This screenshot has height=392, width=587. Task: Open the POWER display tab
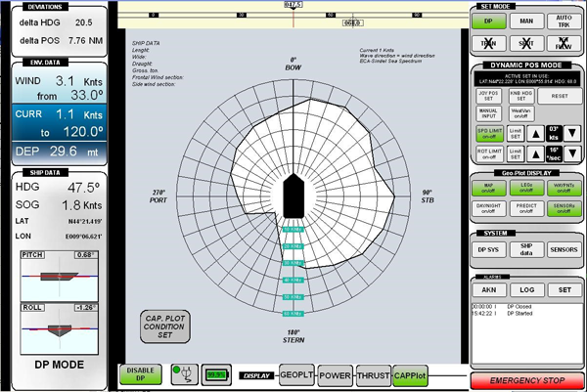pos(336,374)
